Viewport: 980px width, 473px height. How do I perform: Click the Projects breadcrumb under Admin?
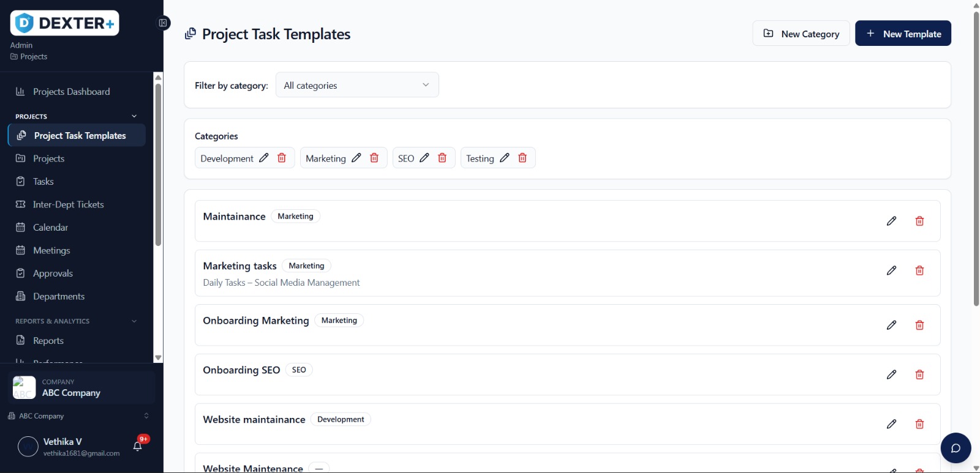point(29,56)
